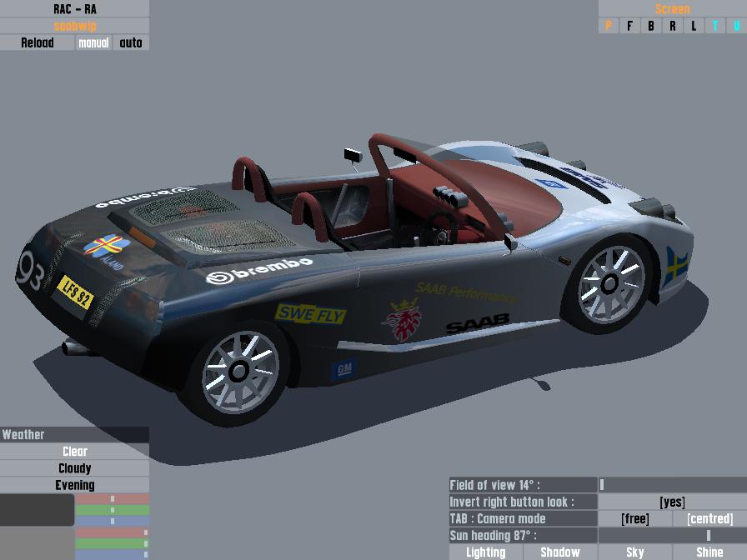The image size is (747, 560).
Task: Click the Sun heading slider
Action: [x=672, y=536]
